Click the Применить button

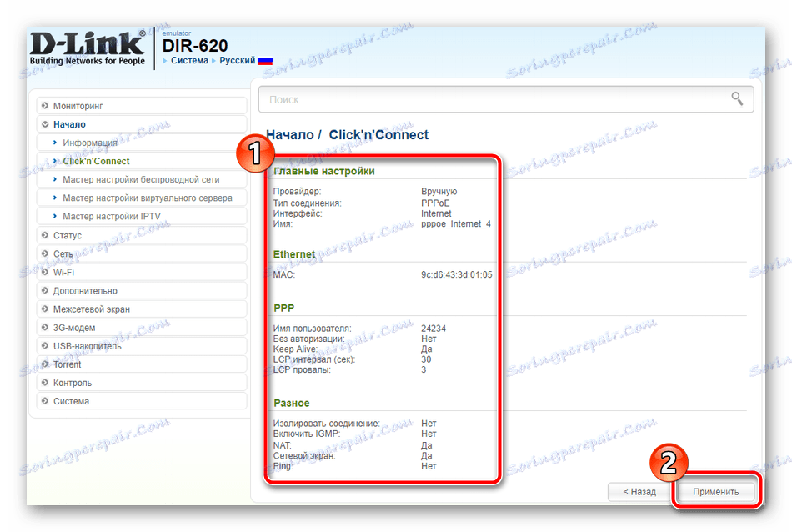(x=716, y=492)
